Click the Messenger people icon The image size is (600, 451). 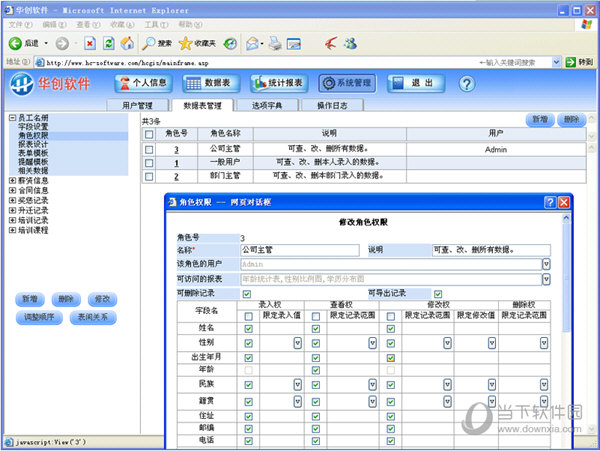click(x=350, y=43)
